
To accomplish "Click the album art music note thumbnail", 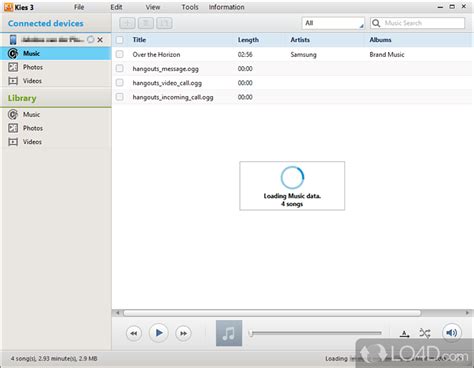I will [229, 333].
